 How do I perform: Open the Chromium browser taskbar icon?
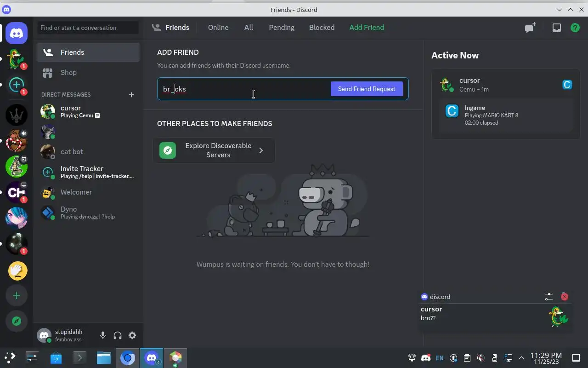coord(128,357)
